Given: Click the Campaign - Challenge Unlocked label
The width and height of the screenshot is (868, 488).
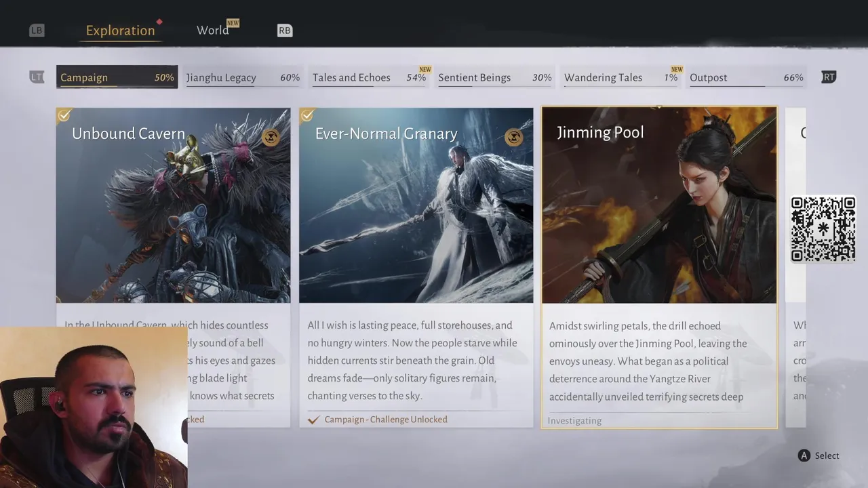Looking at the screenshot, I should click(x=386, y=420).
